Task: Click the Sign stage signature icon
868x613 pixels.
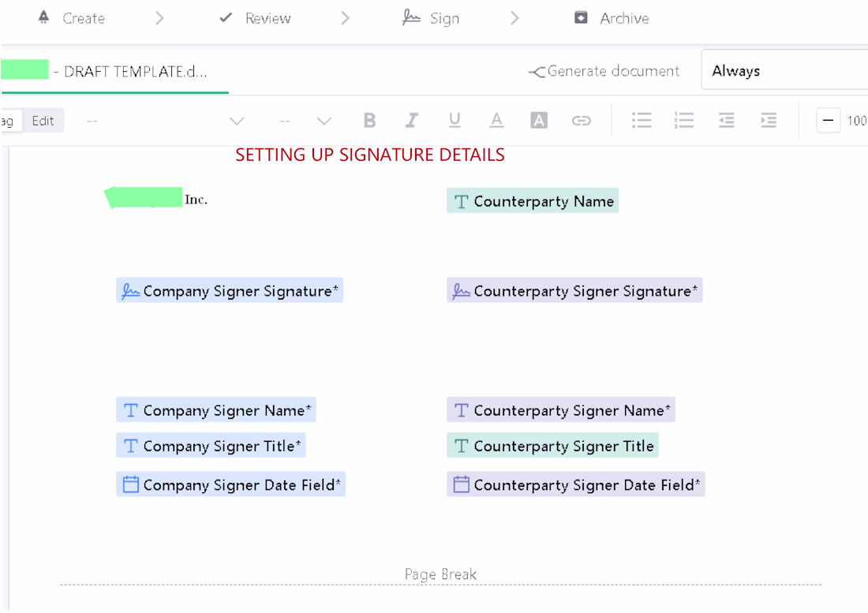Action: pyautogui.click(x=411, y=17)
